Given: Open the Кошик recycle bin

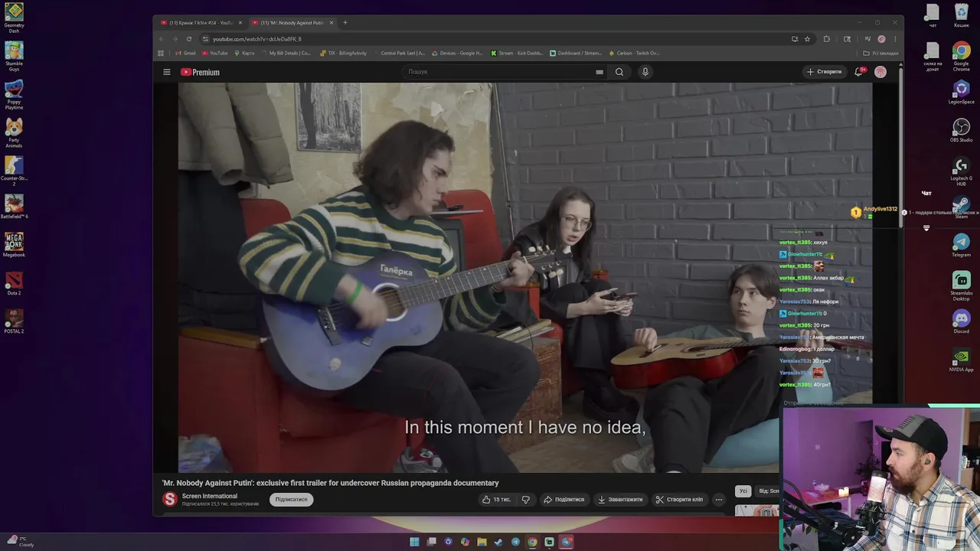Looking at the screenshot, I should coord(961,15).
